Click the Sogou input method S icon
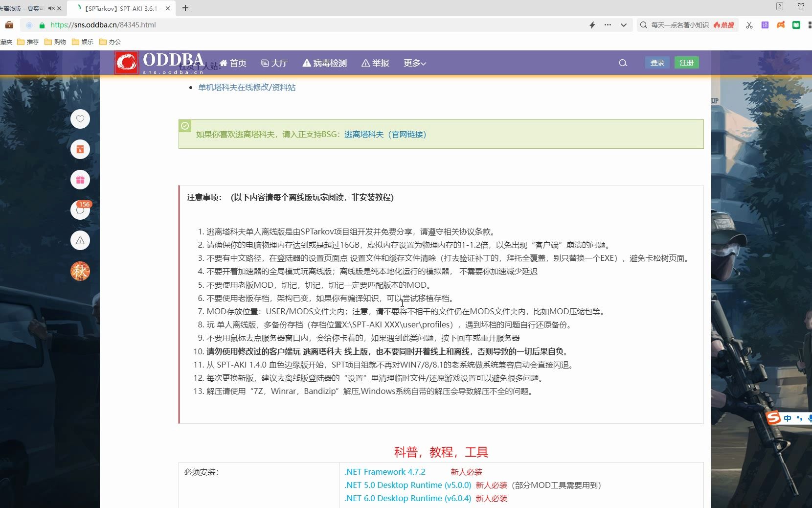Image resolution: width=812 pixels, height=508 pixels. pyautogui.click(x=773, y=418)
